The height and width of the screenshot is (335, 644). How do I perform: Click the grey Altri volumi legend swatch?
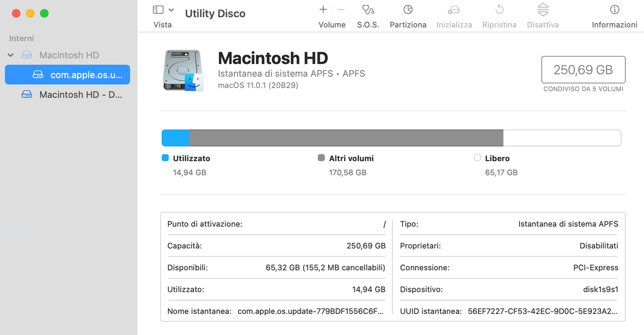pyautogui.click(x=321, y=158)
